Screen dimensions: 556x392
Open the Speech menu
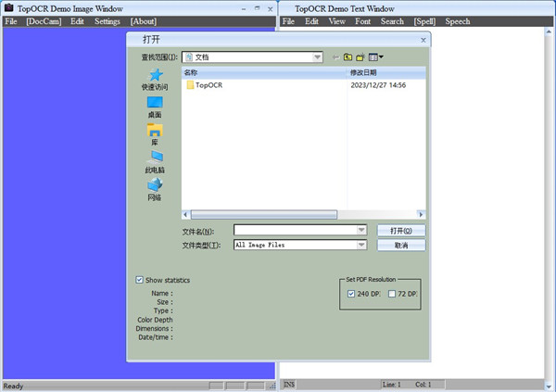click(458, 21)
